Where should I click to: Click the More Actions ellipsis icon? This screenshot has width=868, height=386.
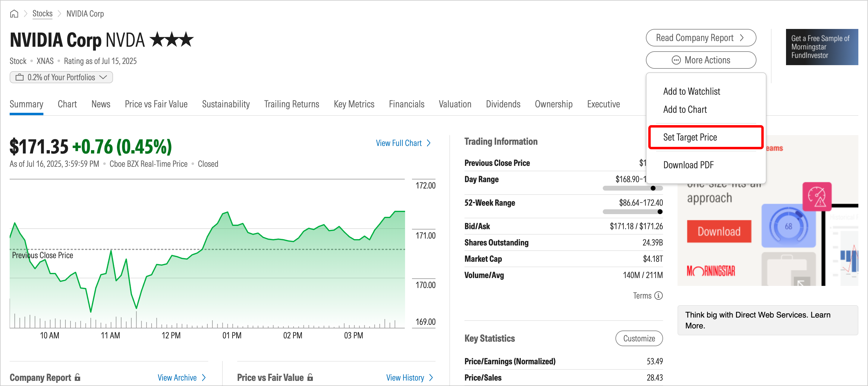point(676,60)
